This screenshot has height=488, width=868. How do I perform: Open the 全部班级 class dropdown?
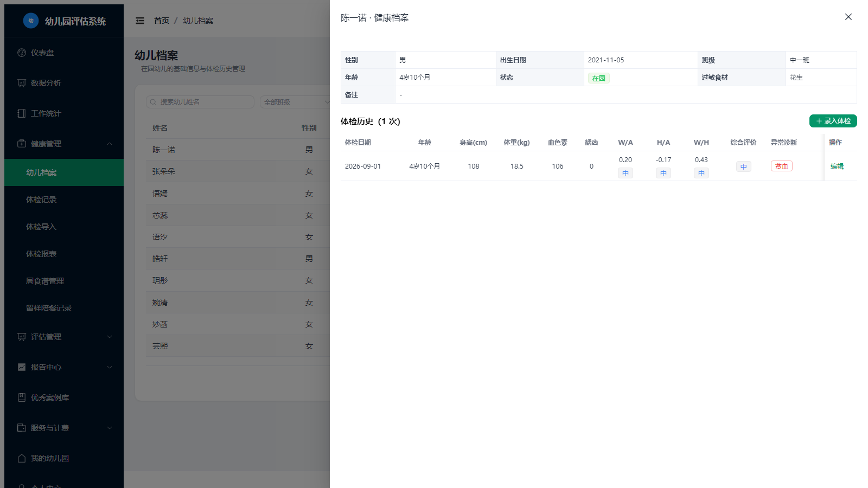pyautogui.click(x=295, y=102)
